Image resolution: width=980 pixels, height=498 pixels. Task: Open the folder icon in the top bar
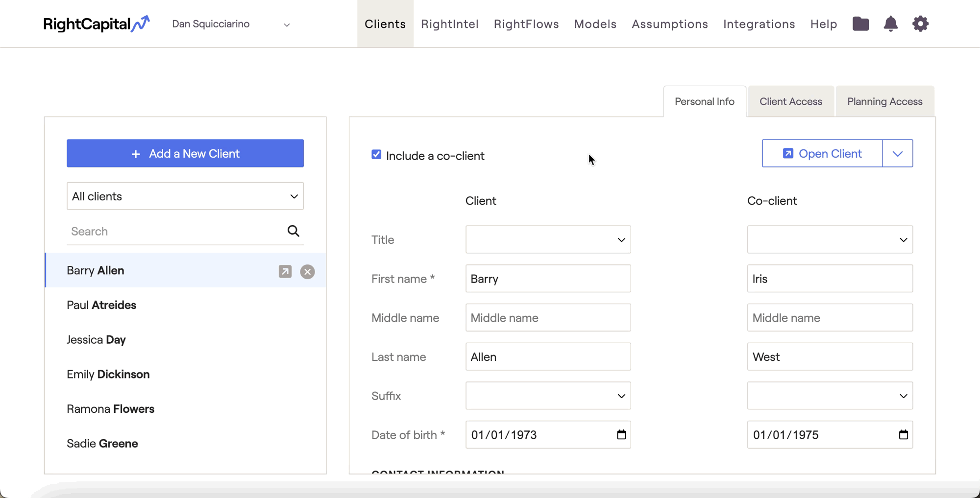(860, 24)
